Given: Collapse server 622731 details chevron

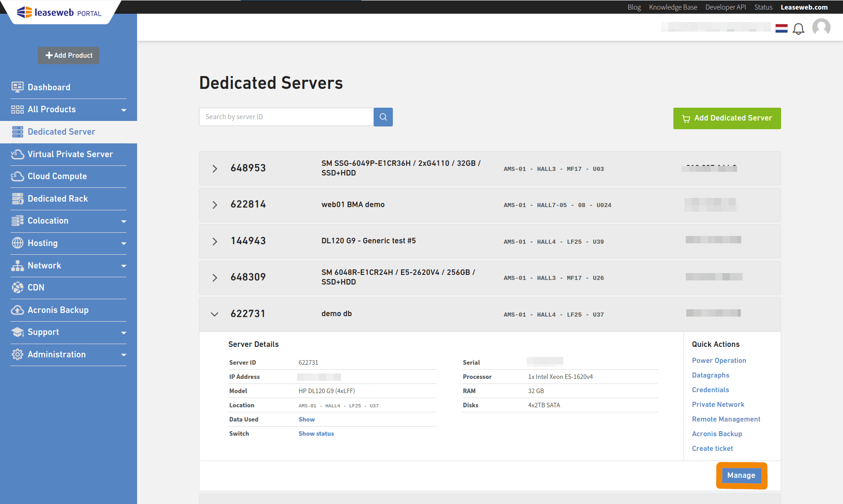Looking at the screenshot, I should [215, 314].
